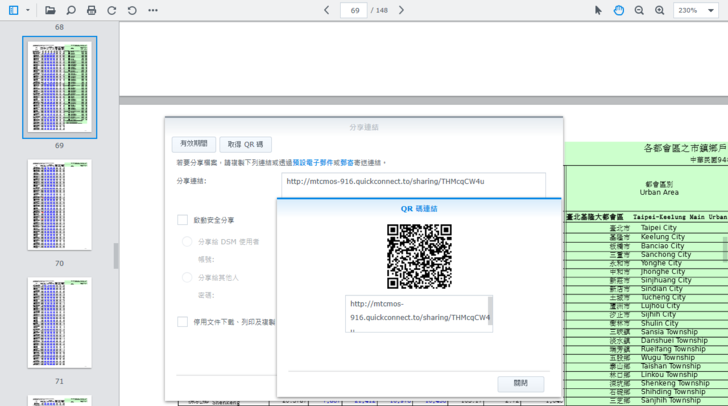The height and width of the screenshot is (406, 728).
Task: Choose the arrow selection cursor tool
Action: click(598, 10)
